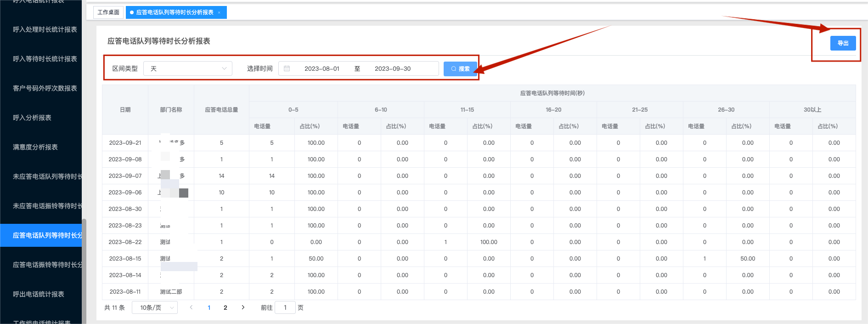Viewport: 868px width, 324px height.
Task: Click the 部门名称 column header
Action: [x=171, y=110]
